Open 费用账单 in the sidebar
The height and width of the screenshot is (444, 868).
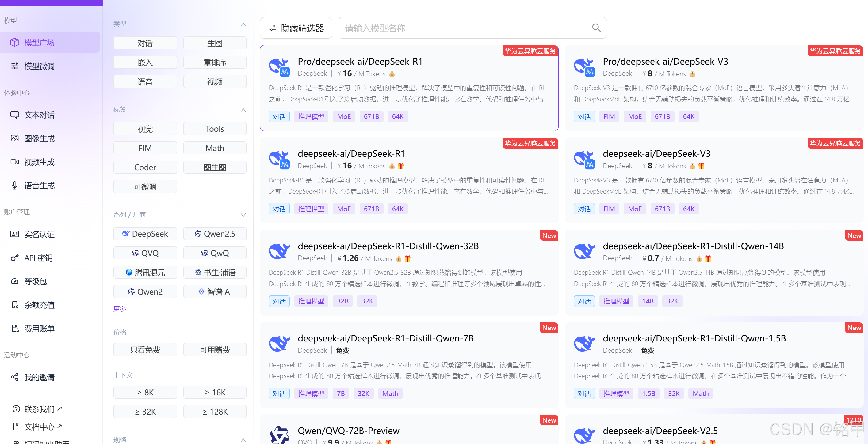tap(39, 329)
